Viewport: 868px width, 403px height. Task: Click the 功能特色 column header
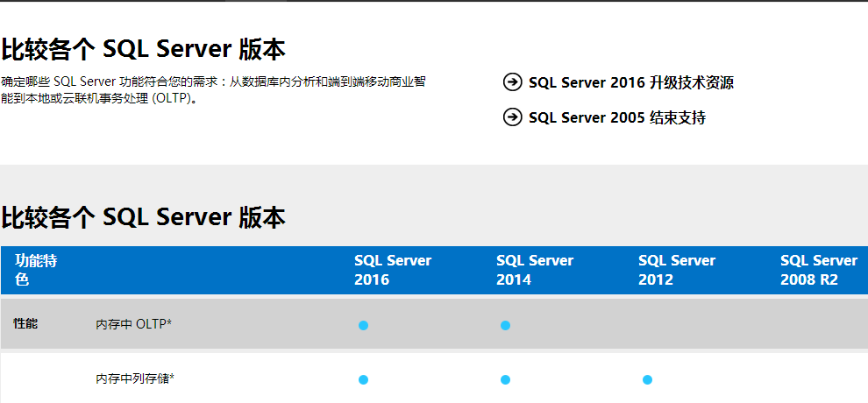(x=36, y=270)
